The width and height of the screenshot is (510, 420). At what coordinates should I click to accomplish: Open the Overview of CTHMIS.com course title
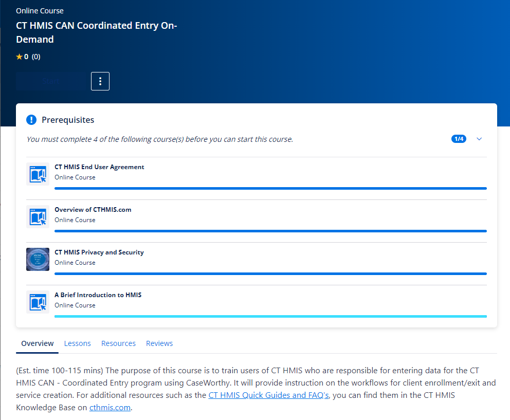click(x=93, y=210)
